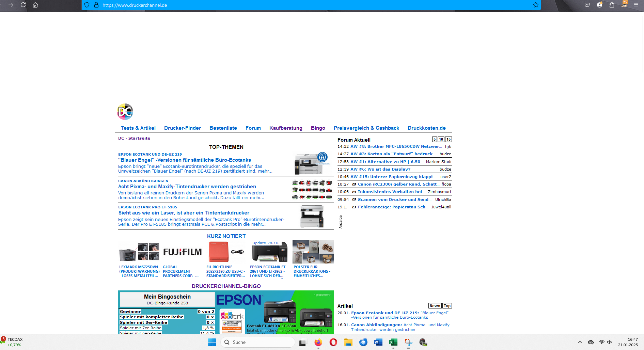Screen dimensions: 644x350
Task: Show hidden system tray icons chevron
Action: [580, 342]
